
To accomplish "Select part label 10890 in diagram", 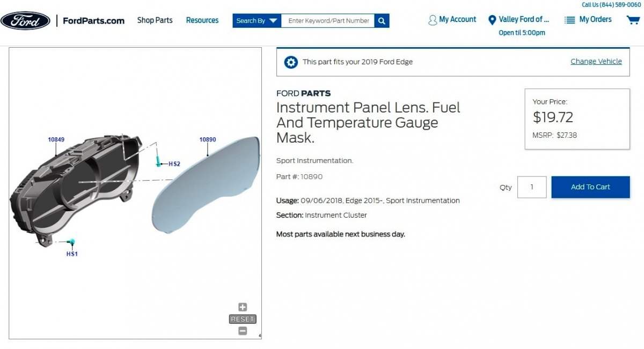I will (x=208, y=139).
